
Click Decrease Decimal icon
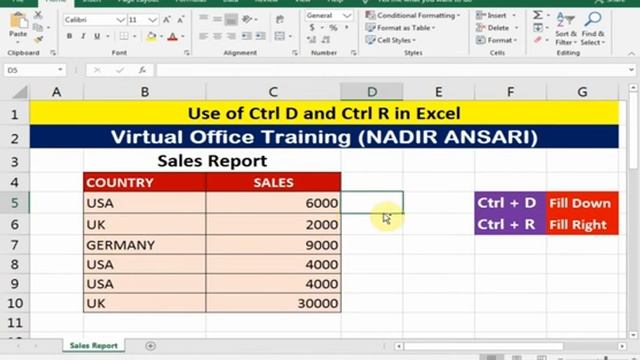click(x=326, y=40)
